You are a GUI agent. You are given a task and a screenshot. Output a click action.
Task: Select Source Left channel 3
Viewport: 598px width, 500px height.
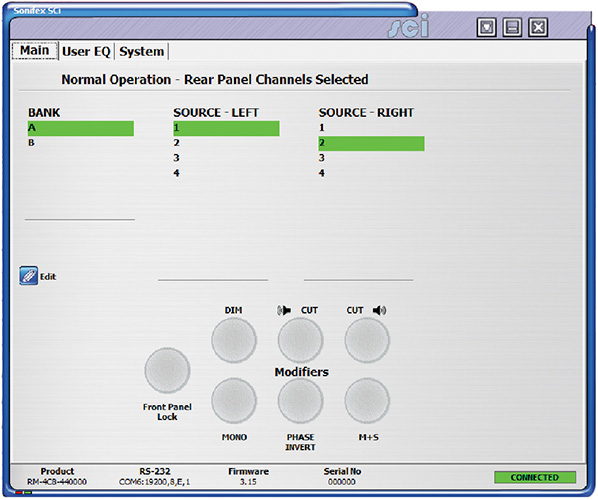226,158
